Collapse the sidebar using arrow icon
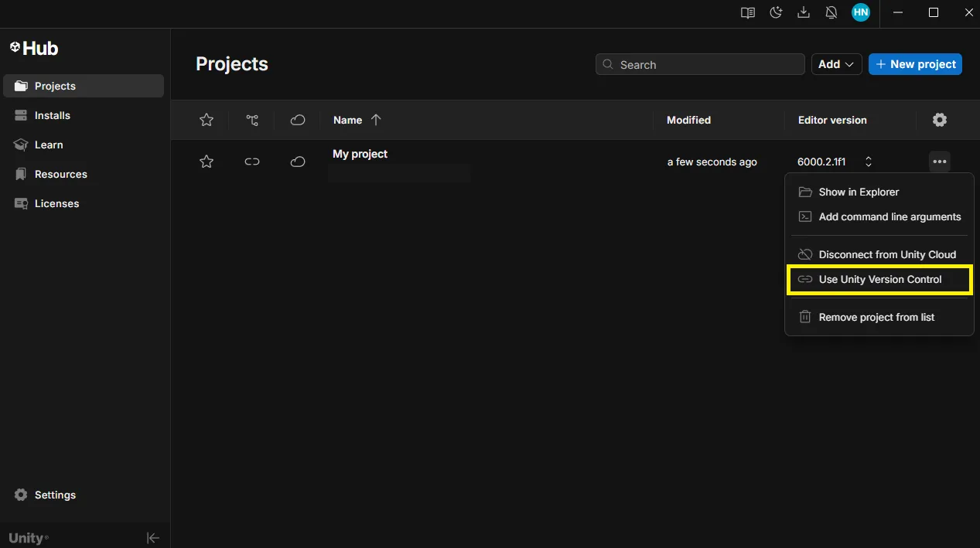 coord(153,538)
